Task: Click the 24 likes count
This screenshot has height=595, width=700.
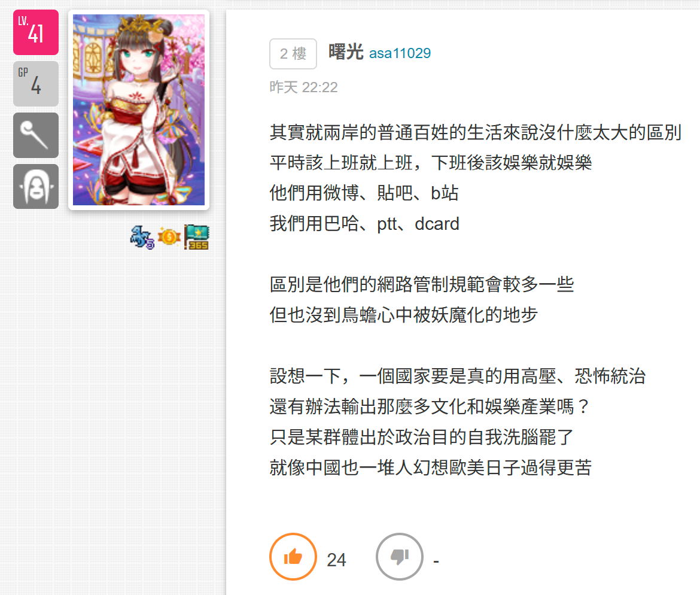Action: 336,560
